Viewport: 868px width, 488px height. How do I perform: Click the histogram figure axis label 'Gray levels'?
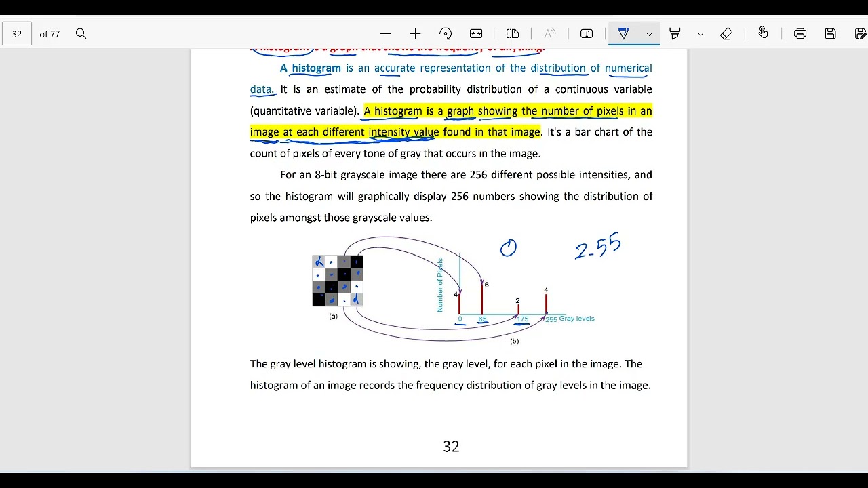point(576,319)
